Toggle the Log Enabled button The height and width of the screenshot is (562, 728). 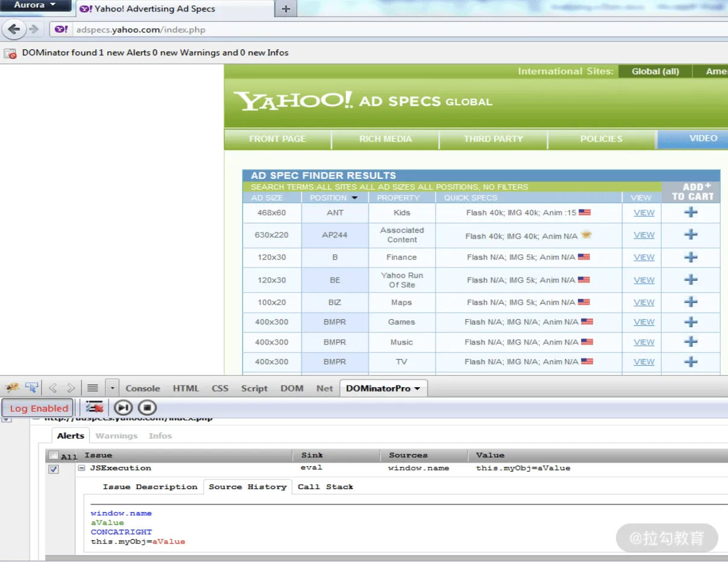pyautogui.click(x=38, y=408)
